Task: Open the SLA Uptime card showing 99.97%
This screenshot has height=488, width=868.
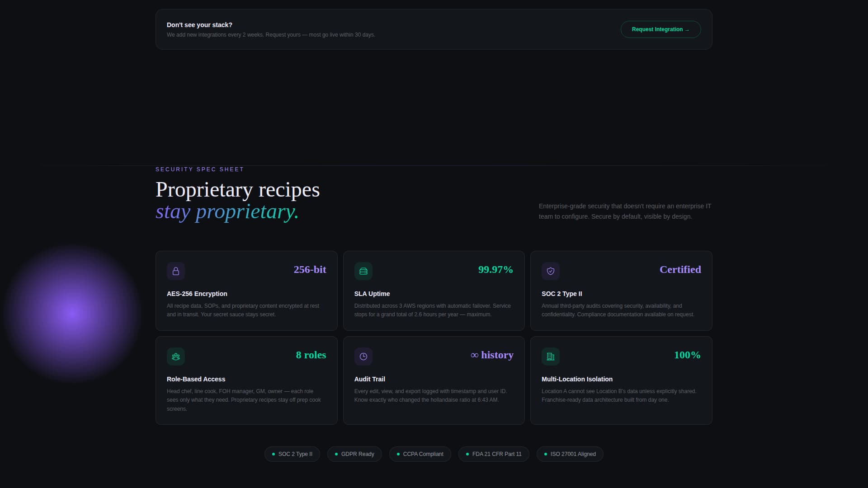Action: 434,291
